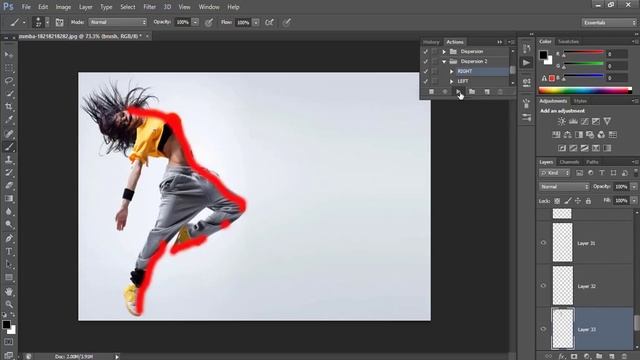Open Flow slider arrow in options bar

click(x=256, y=22)
